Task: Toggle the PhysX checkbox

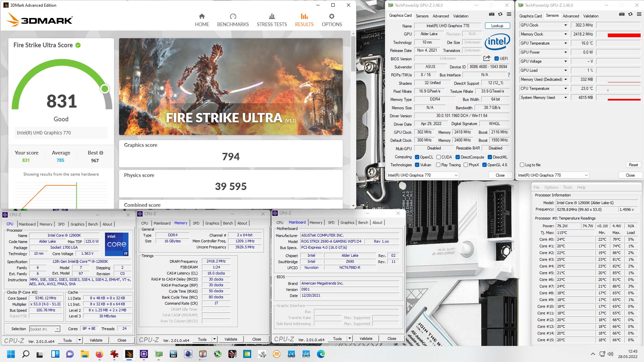Action: point(466,165)
